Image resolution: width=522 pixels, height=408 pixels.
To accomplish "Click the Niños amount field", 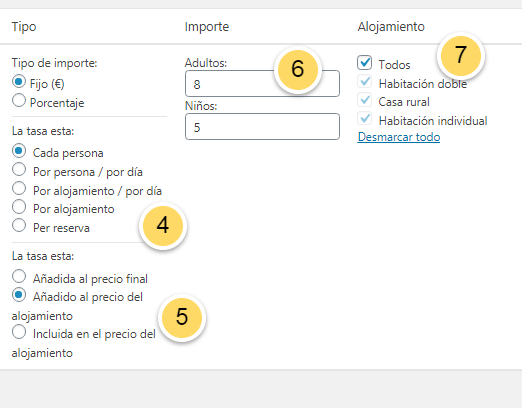I will pyautogui.click(x=262, y=126).
